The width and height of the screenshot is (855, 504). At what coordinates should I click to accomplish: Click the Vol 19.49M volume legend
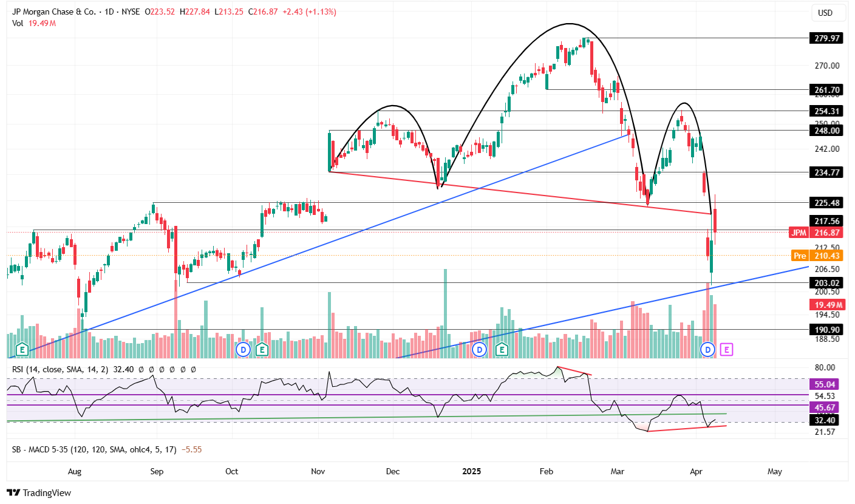[35, 23]
